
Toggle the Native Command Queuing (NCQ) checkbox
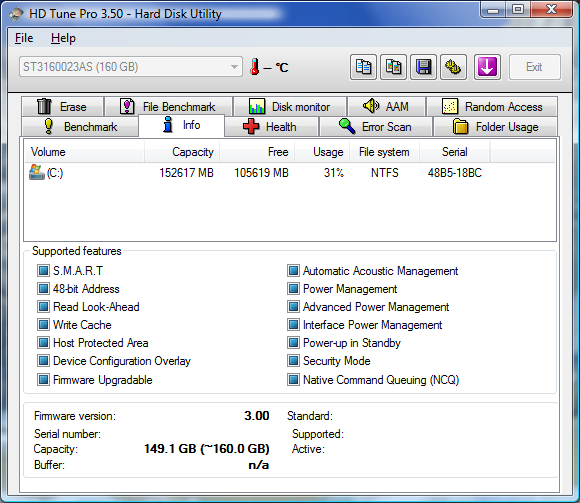tap(293, 379)
